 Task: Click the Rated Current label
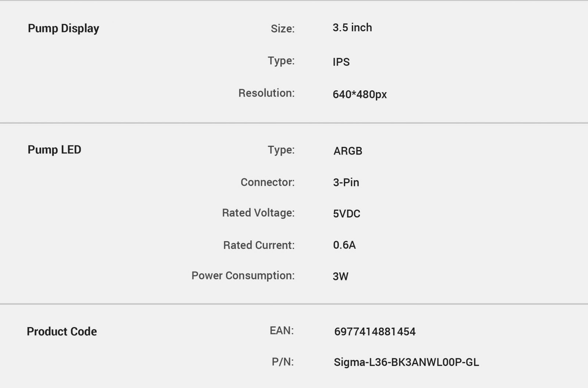(x=259, y=245)
